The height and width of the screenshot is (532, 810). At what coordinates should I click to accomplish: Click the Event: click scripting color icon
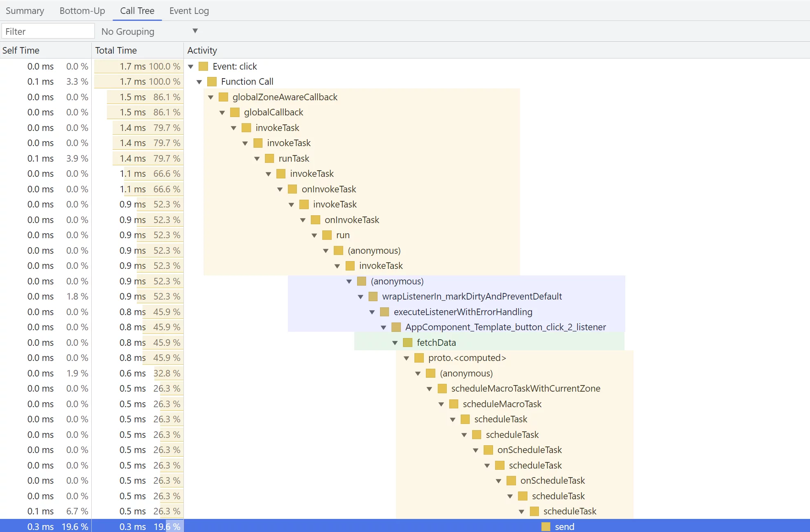point(203,66)
